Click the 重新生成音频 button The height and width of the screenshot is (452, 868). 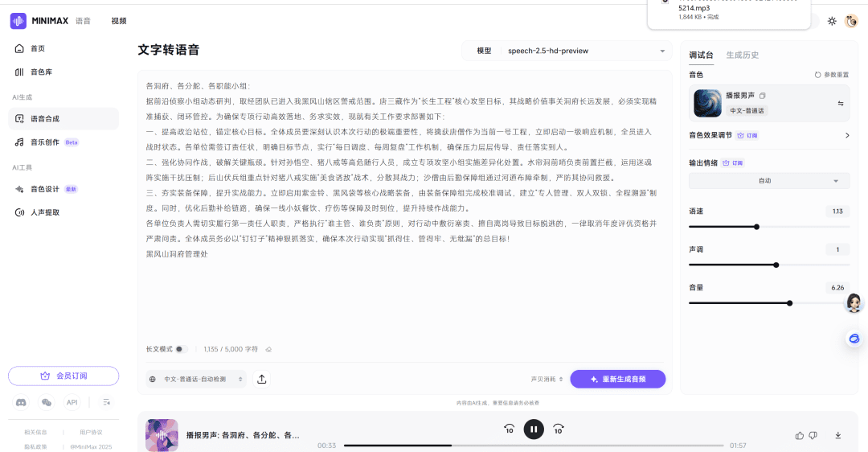pyautogui.click(x=618, y=379)
